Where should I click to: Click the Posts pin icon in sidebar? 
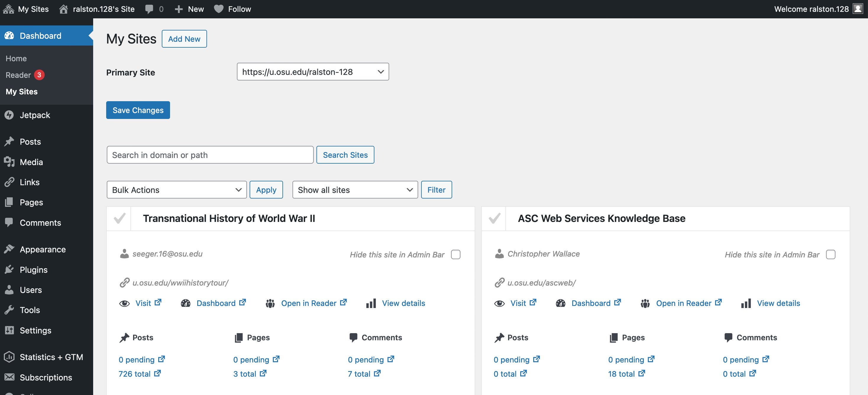tap(9, 141)
